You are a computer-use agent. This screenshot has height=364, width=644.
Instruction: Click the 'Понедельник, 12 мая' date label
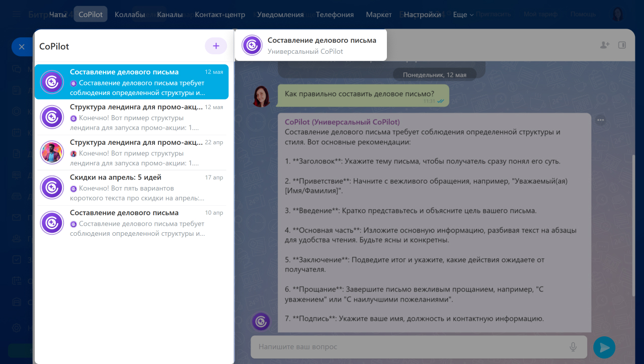pos(435,75)
